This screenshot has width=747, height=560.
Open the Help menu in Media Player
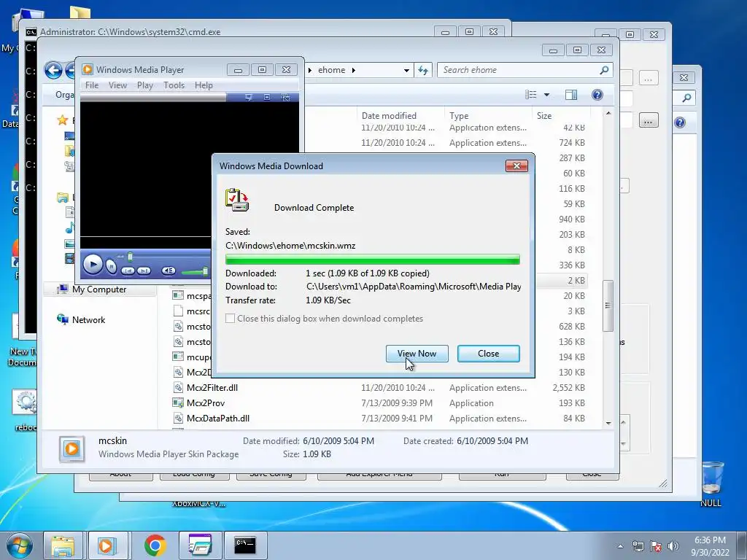tap(204, 85)
